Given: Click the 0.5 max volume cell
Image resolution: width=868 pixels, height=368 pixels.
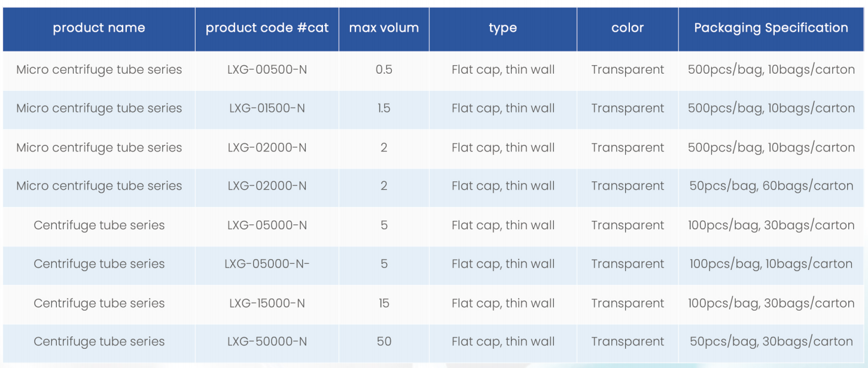Looking at the screenshot, I should click(384, 70).
